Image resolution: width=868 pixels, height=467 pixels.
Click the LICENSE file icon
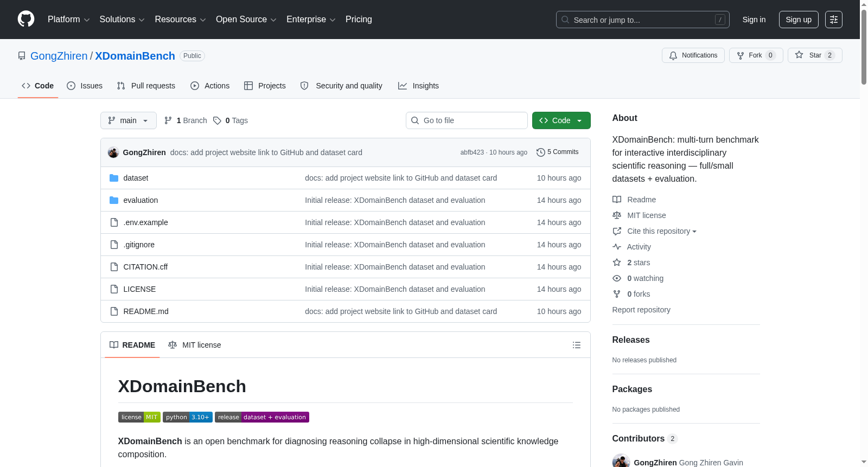(x=114, y=289)
